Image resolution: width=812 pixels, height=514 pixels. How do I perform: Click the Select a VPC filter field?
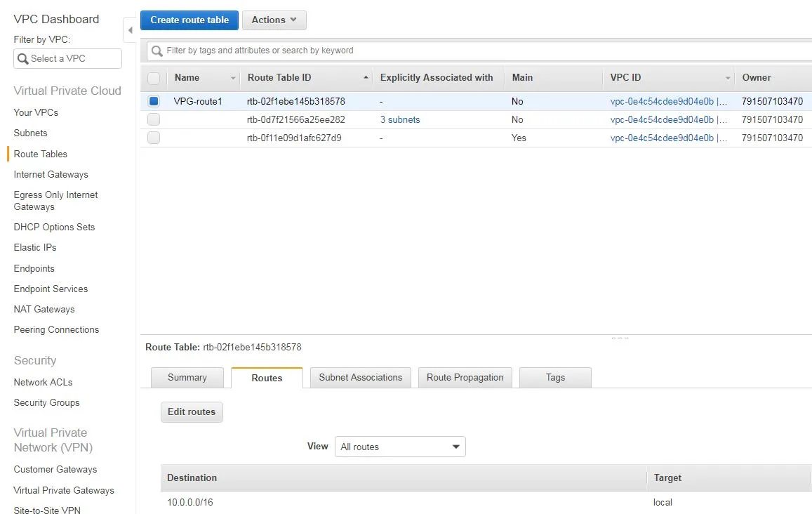click(x=68, y=58)
